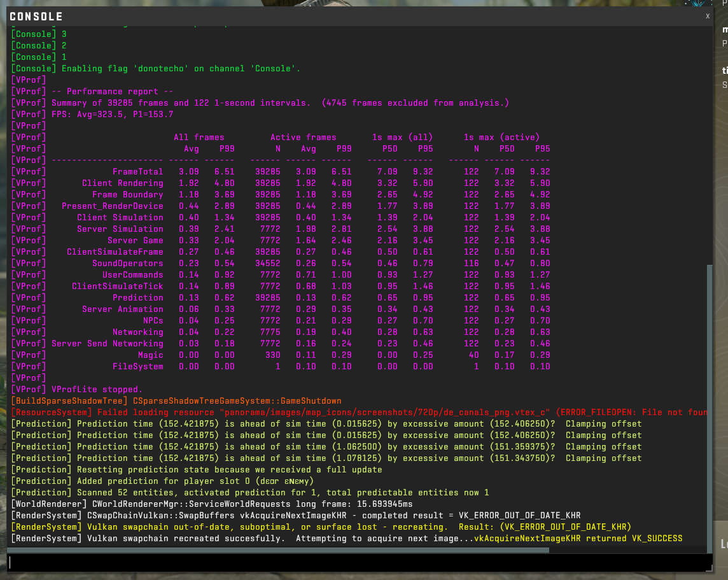Click 'Vulkan swapchain recreated succesfully' line
This screenshot has width=728, height=580.
(346, 539)
